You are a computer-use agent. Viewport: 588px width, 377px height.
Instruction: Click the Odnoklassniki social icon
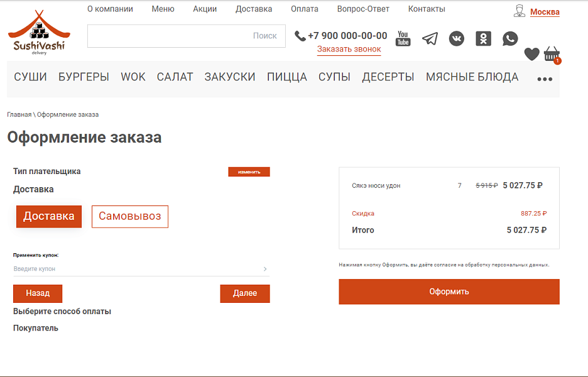pos(482,38)
